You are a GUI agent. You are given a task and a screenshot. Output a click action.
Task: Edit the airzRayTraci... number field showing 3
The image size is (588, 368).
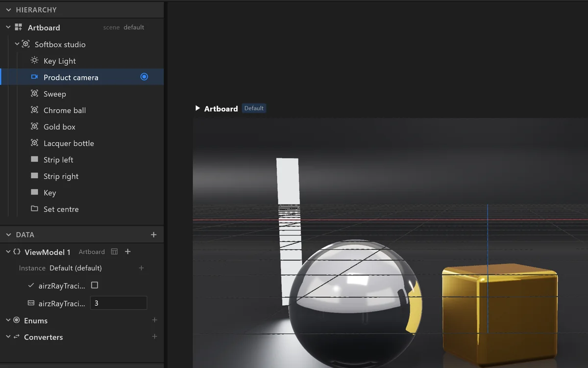(119, 303)
